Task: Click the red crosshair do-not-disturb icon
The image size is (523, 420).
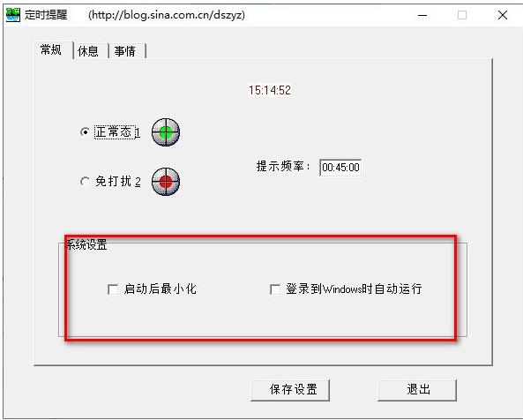Action: [166, 182]
